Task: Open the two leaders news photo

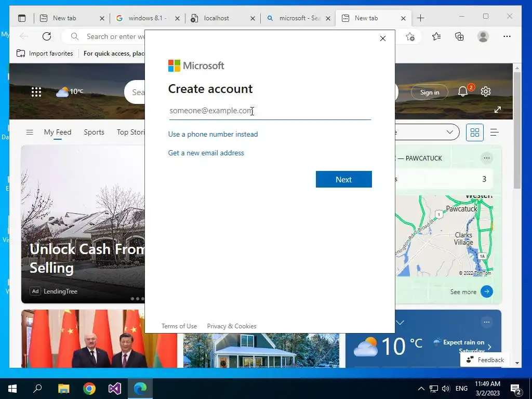Action: click(x=99, y=339)
